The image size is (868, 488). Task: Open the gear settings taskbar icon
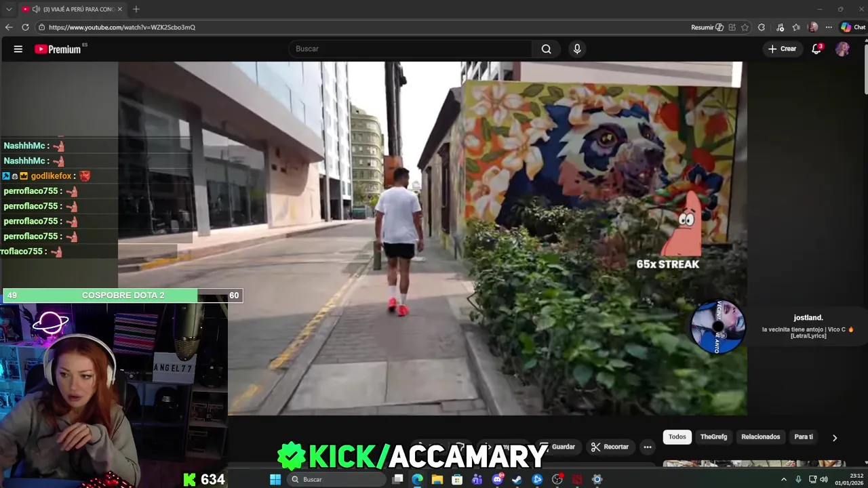point(597,479)
